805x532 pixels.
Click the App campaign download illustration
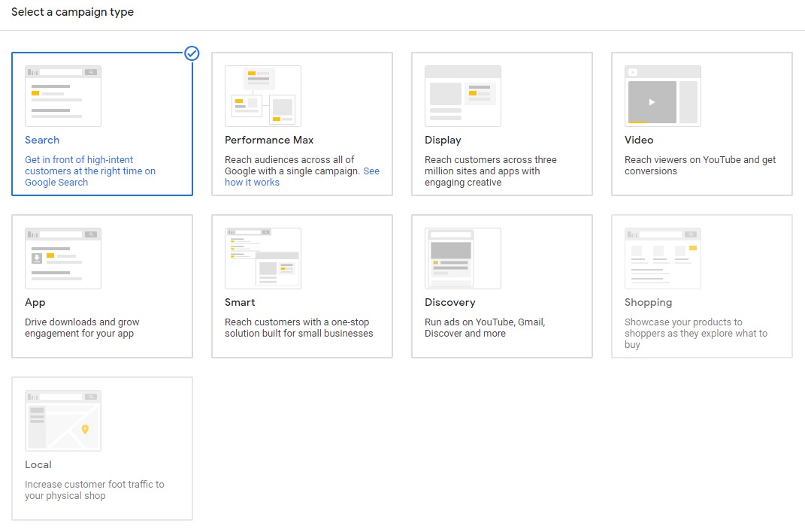tap(63, 258)
